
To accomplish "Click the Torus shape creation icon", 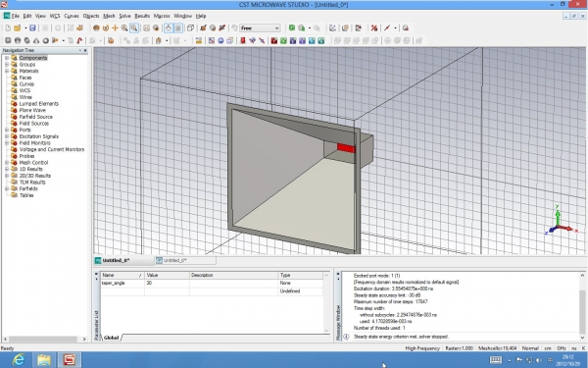I will (45, 40).
